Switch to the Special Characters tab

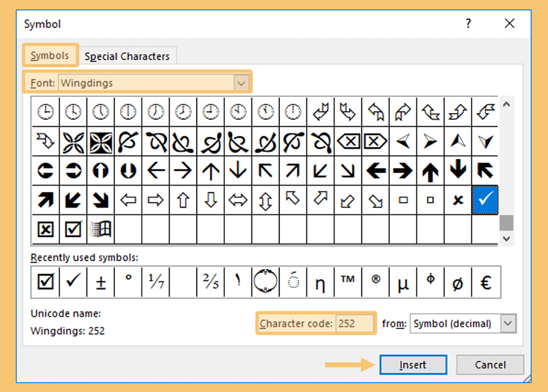tap(127, 56)
